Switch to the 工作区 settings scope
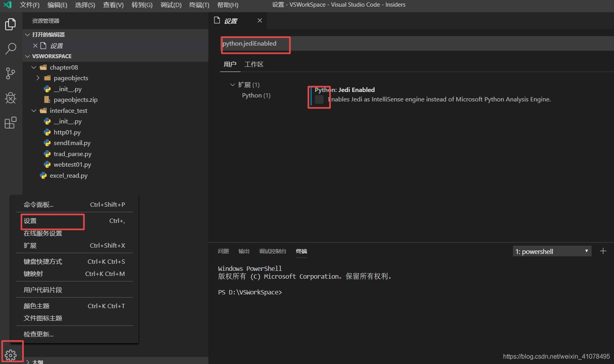The image size is (614, 364). (254, 64)
